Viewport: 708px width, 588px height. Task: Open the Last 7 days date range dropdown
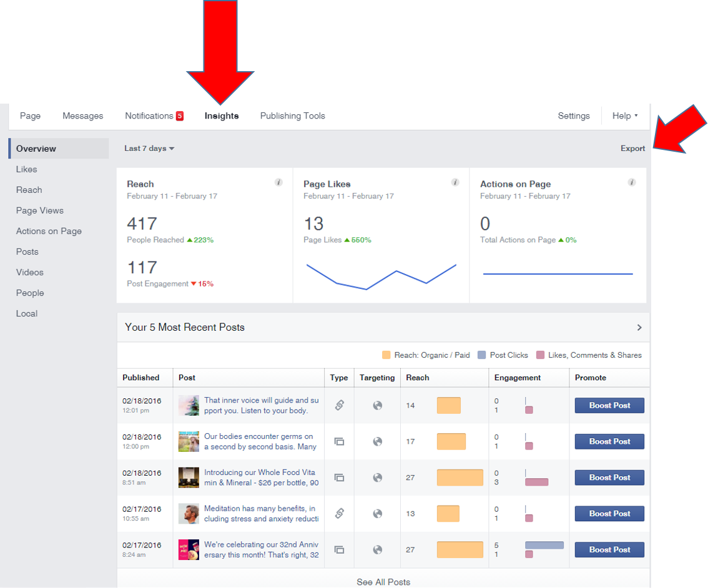[149, 148]
